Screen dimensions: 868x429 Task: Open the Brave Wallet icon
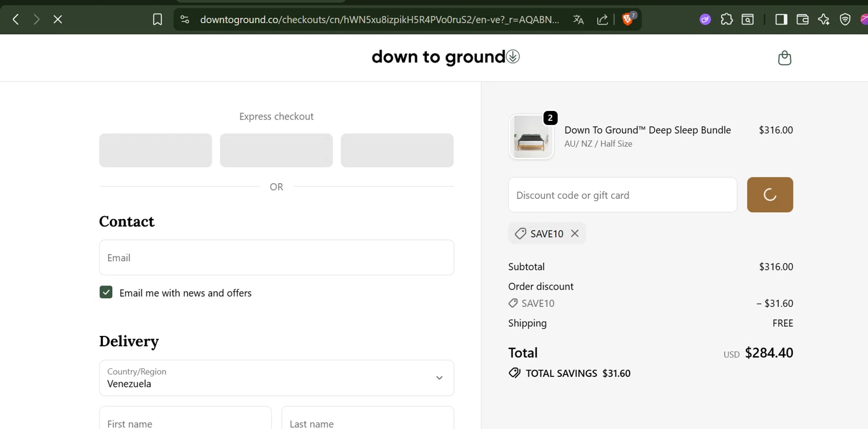(803, 20)
